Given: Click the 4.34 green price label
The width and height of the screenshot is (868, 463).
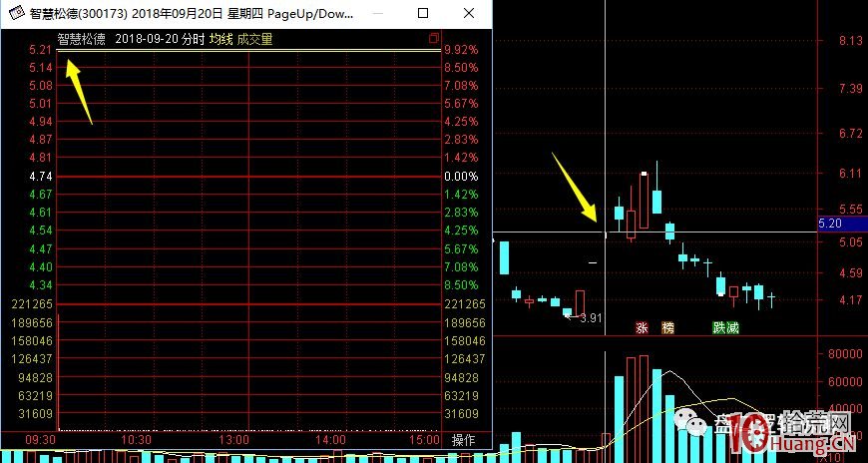Looking at the screenshot, I should tap(40, 284).
